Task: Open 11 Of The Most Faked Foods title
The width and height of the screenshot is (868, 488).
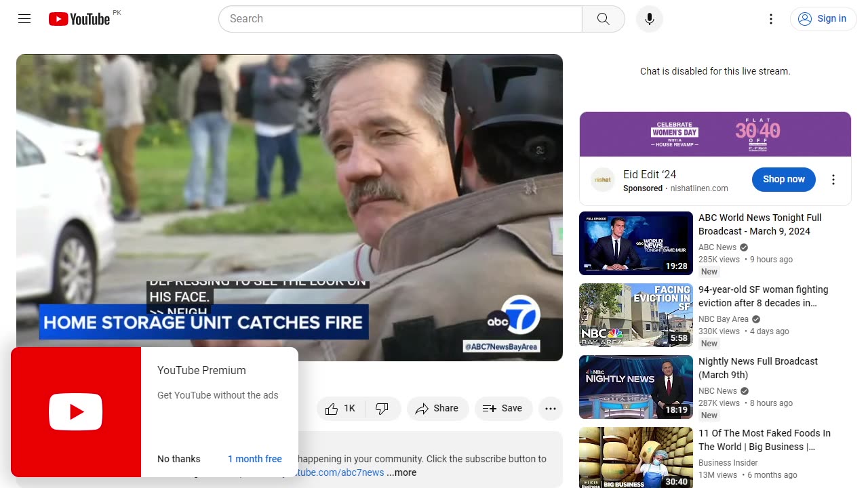Action: tap(764, 440)
